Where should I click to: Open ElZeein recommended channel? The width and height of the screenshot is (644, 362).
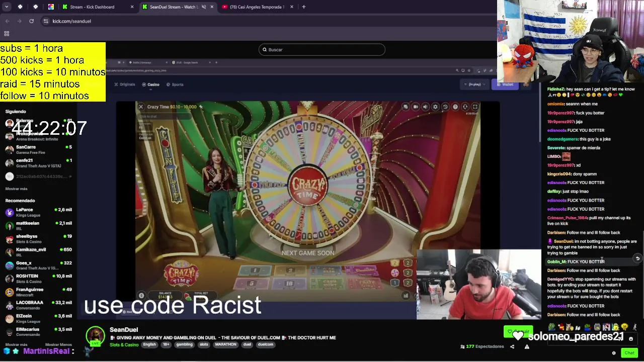click(x=39, y=318)
